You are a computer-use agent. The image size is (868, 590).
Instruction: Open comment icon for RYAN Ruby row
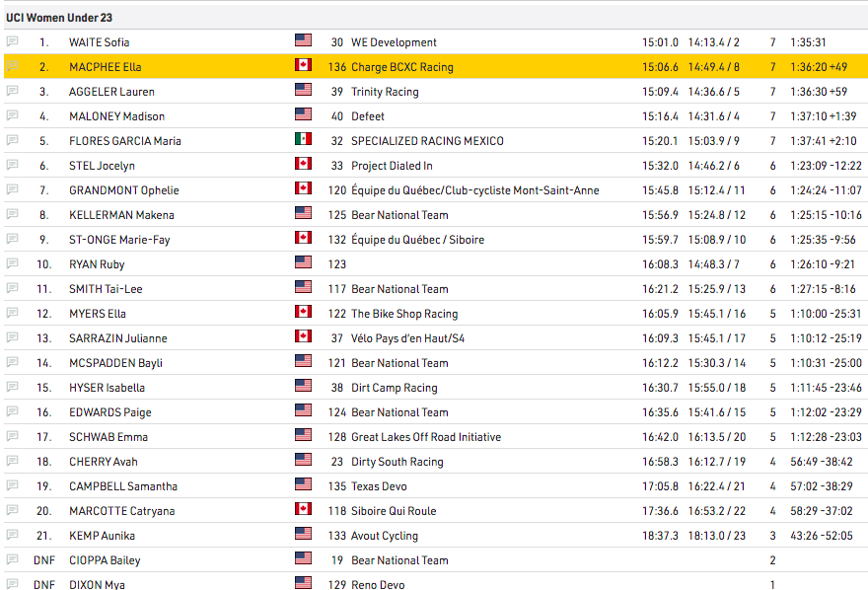(12, 263)
